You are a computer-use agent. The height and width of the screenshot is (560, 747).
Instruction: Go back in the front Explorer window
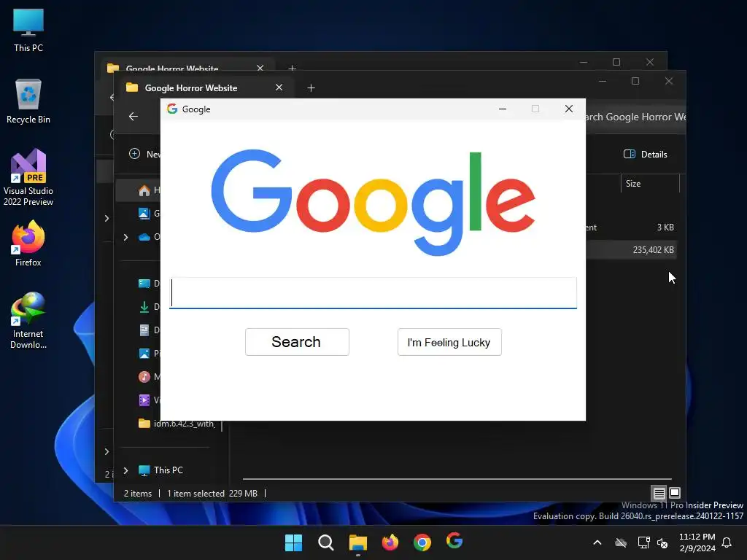[133, 117]
